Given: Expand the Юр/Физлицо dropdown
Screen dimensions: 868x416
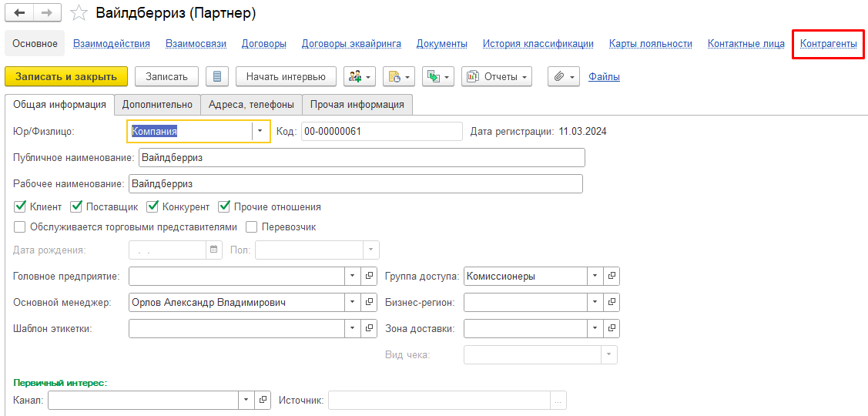Looking at the screenshot, I should point(261,132).
